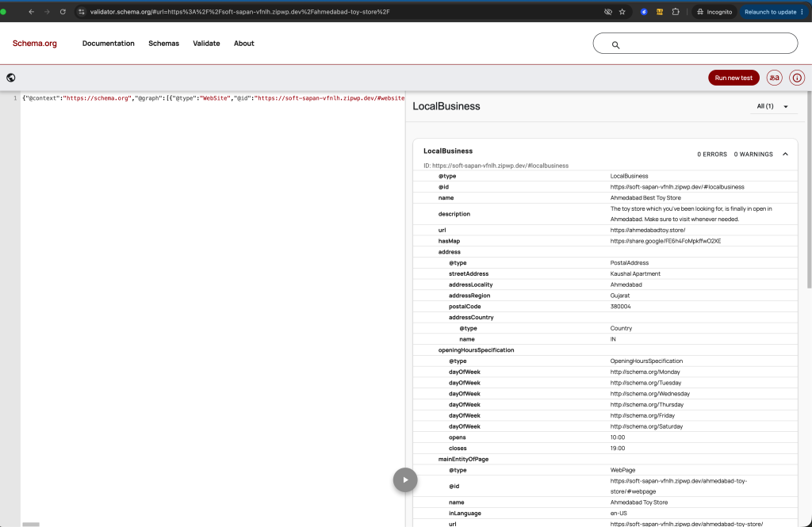This screenshot has width=812, height=527.
Task: Open the All (1) filter dropdown
Action: click(772, 106)
